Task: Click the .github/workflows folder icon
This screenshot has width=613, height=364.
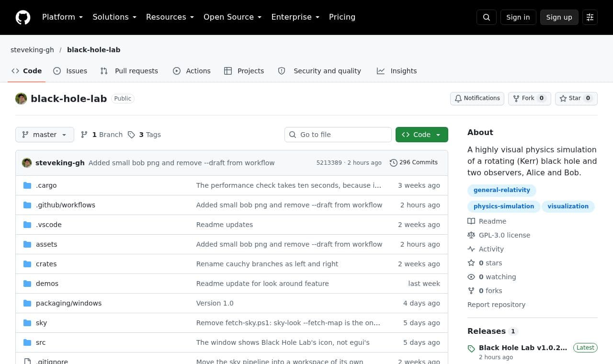Action: pyautogui.click(x=27, y=205)
